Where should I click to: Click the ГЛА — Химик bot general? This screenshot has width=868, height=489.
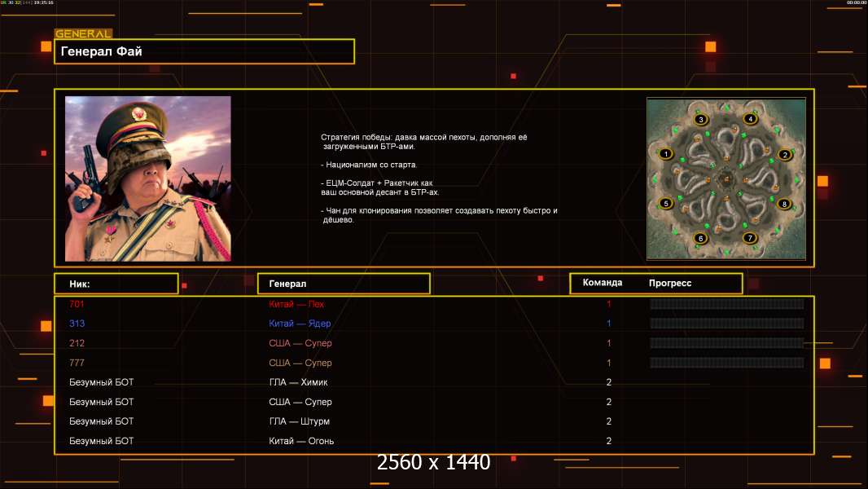pos(298,382)
